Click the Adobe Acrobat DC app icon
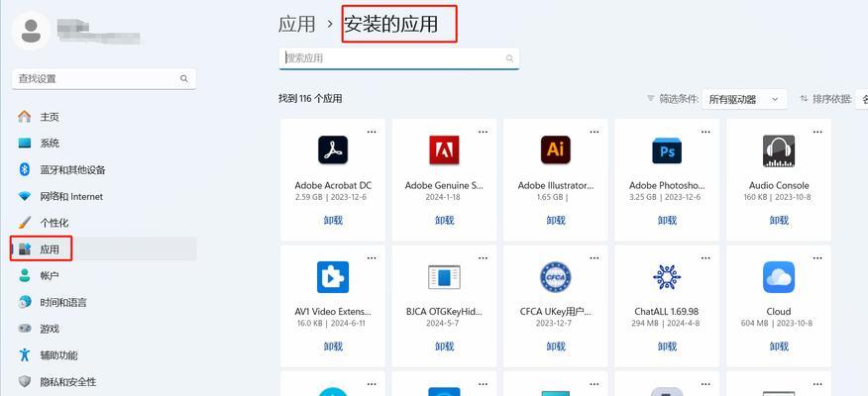Viewport: 868px width, 396px height. pos(333,149)
